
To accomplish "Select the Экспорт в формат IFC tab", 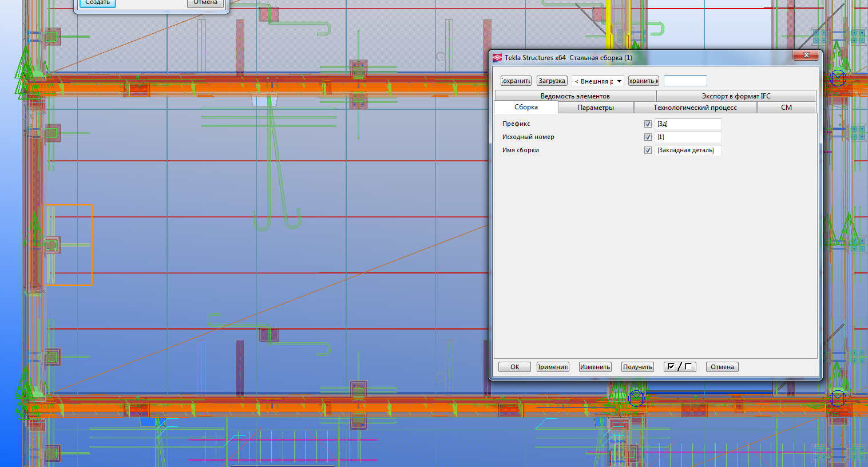I will tap(736, 96).
